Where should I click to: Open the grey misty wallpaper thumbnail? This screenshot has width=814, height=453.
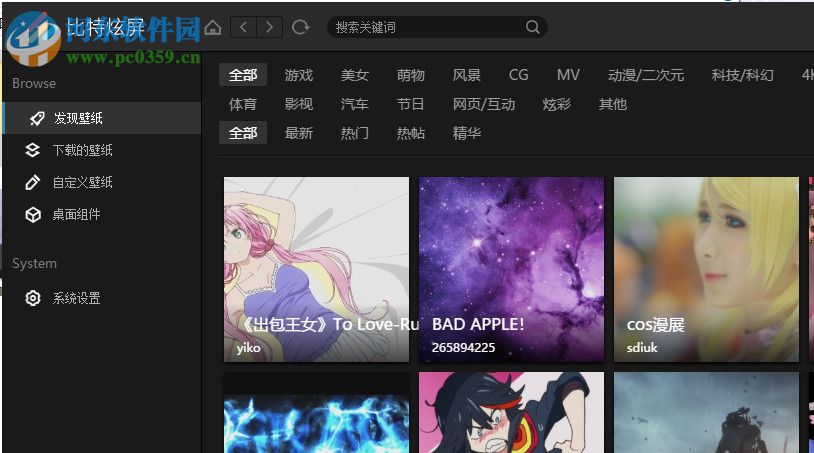pos(706,413)
